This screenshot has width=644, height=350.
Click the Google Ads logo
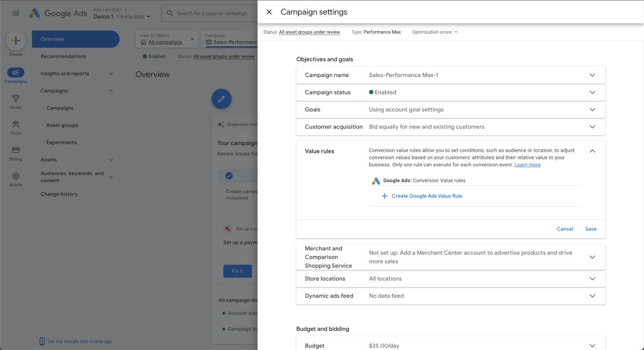click(58, 13)
